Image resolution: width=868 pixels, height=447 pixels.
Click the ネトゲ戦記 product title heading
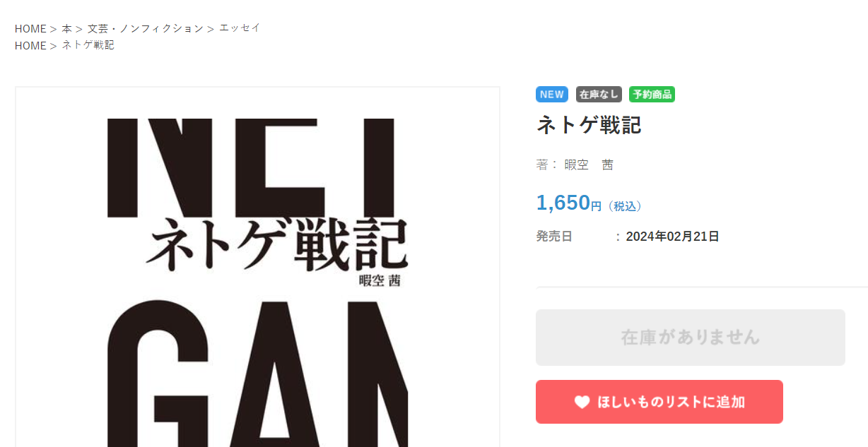pos(589,125)
